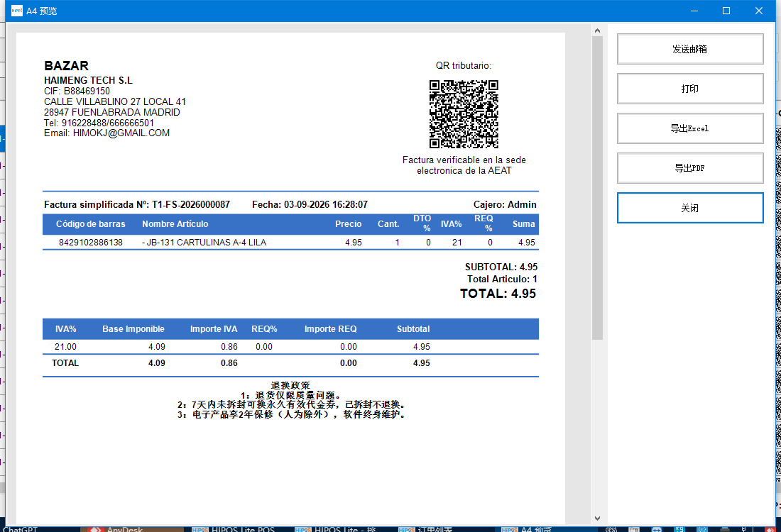This screenshot has height=532, width=781.
Task: Click the 发送邮箱 send-email button
Action: (x=690, y=49)
